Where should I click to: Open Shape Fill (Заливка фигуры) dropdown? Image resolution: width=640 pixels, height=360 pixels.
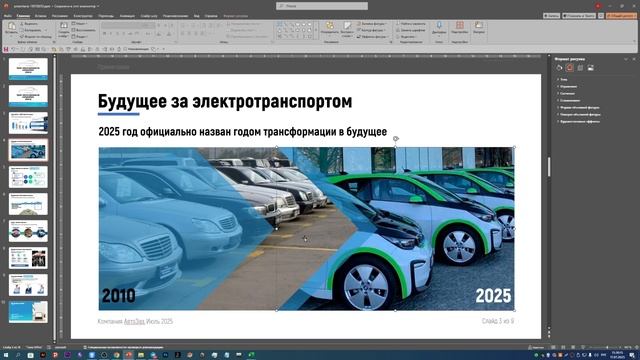[x=372, y=24]
